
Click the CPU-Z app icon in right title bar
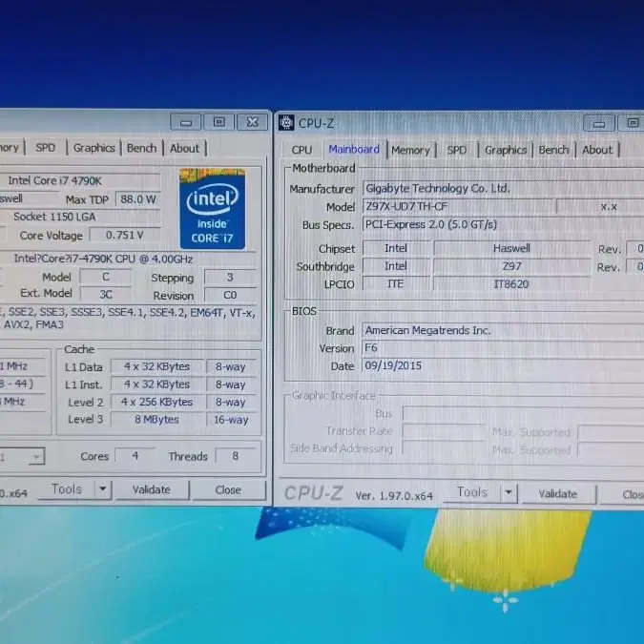click(x=286, y=122)
